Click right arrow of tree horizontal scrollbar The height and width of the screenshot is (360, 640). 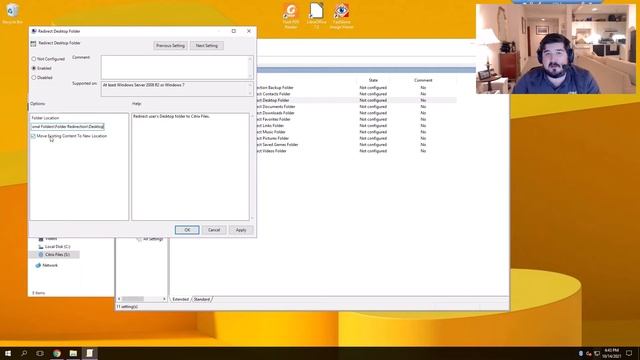coord(164,299)
